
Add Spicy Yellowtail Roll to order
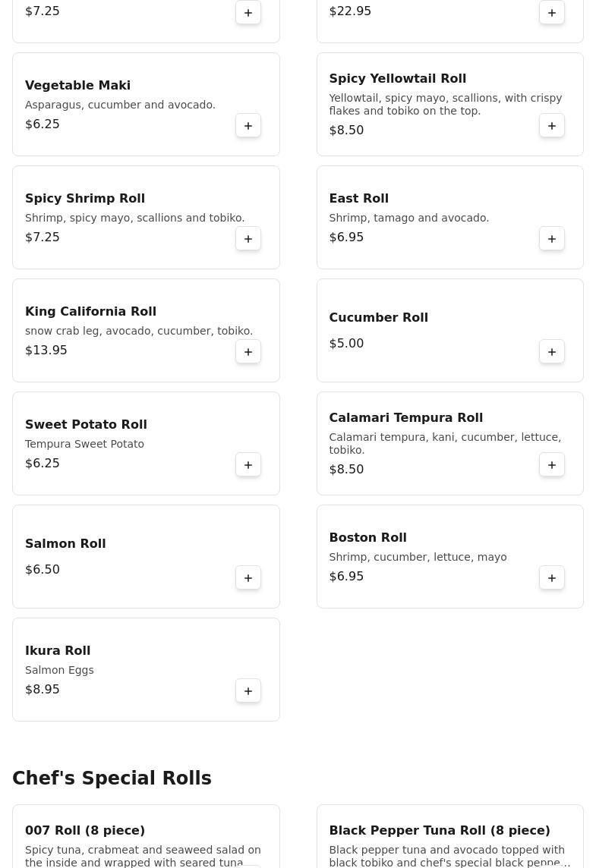pyautogui.click(x=552, y=125)
